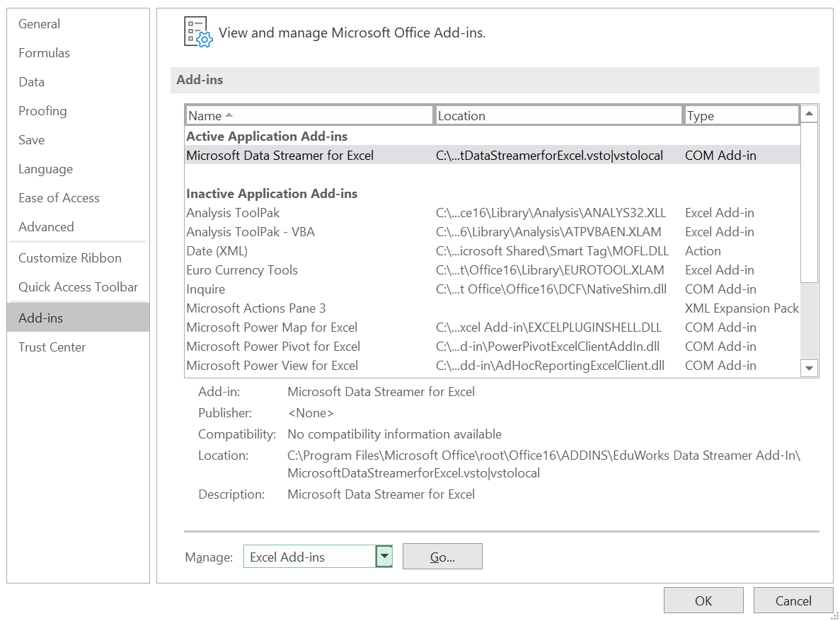This screenshot has width=840, height=621.
Task: Click the Manage Excel Add-ins combo box
Action: pyautogui.click(x=309, y=557)
